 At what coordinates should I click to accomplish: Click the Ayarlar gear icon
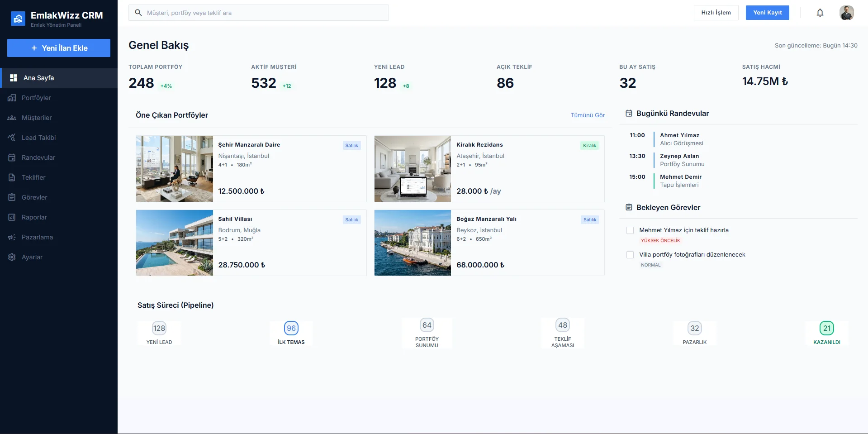click(12, 257)
